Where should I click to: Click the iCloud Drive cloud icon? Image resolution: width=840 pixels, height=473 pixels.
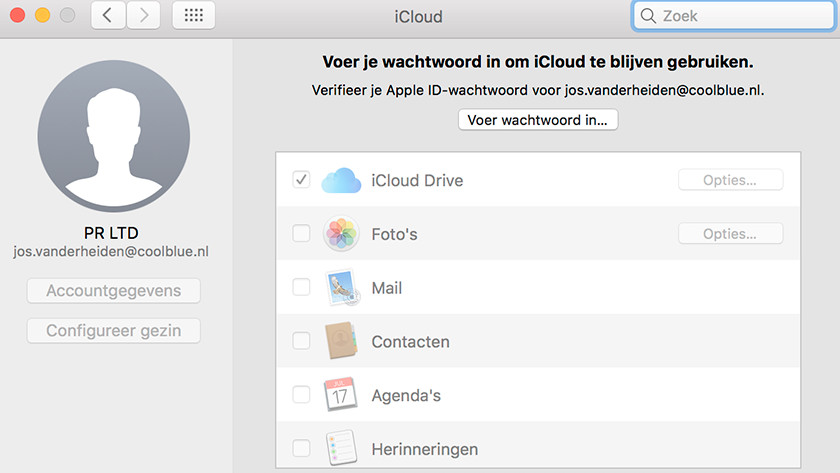pyautogui.click(x=341, y=181)
